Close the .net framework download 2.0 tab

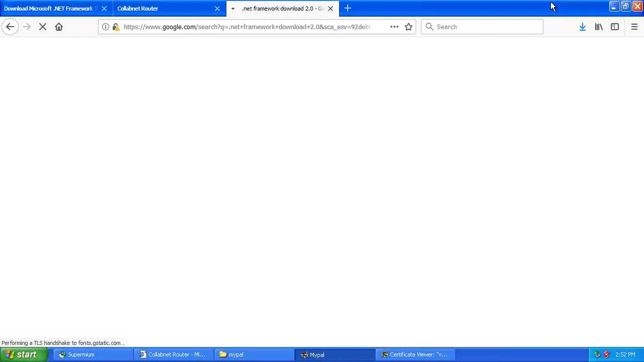[x=331, y=8]
